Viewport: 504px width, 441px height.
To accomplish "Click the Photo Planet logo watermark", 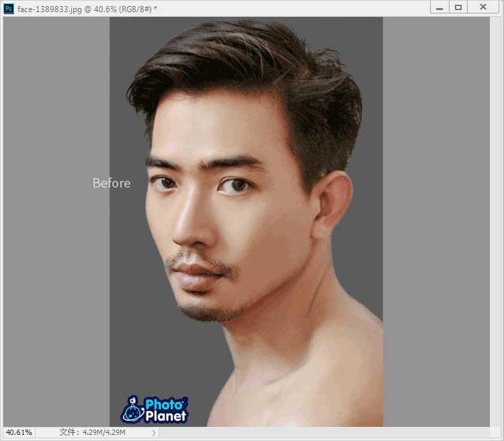I will pyautogui.click(x=155, y=409).
